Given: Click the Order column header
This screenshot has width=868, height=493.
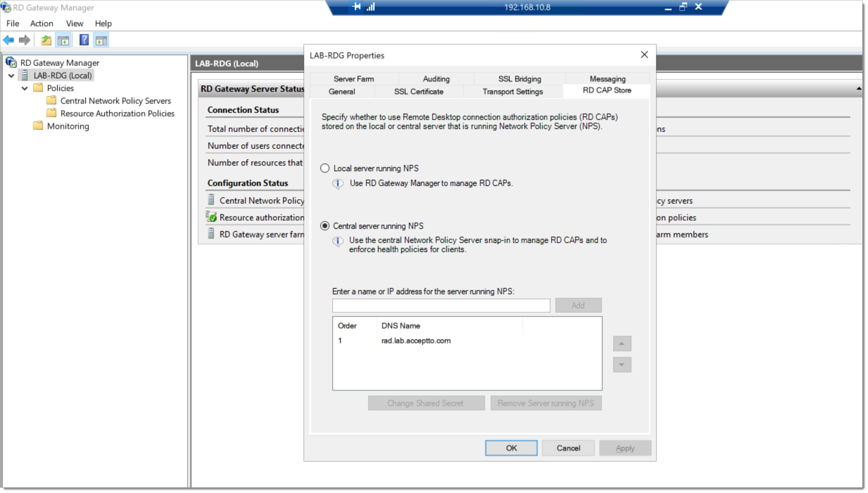Looking at the screenshot, I should tap(355, 326).
